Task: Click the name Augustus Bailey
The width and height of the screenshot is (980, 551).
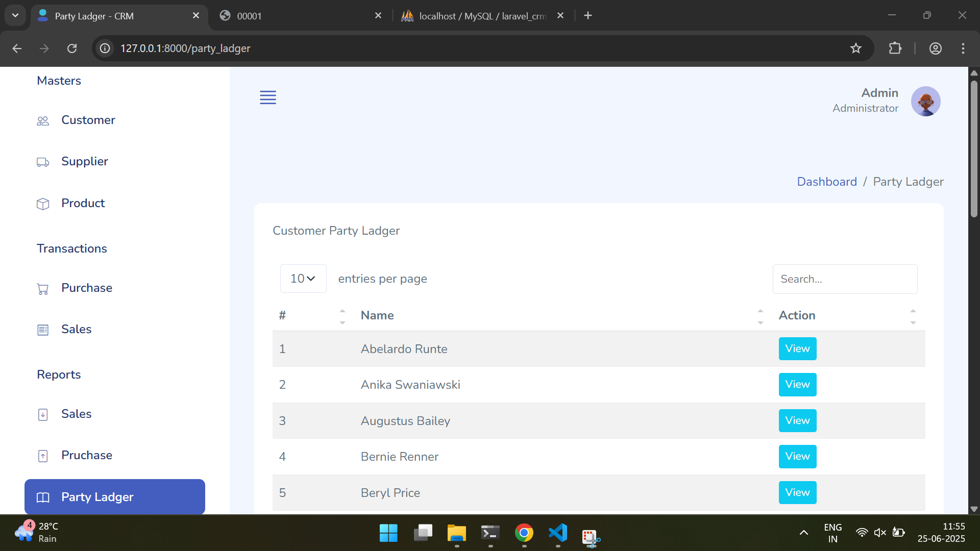Action: pyautogui.click(x=405, y=421)
